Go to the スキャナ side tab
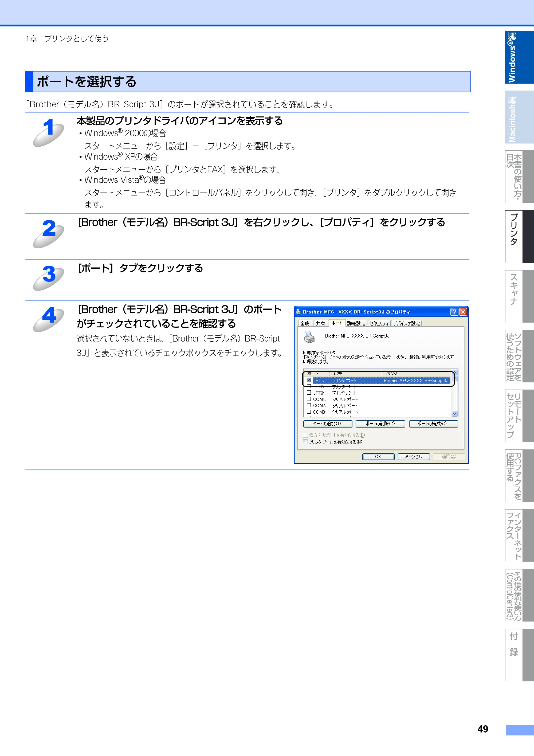Viewport: 534px width, 756px height. (x=519, y=296)
